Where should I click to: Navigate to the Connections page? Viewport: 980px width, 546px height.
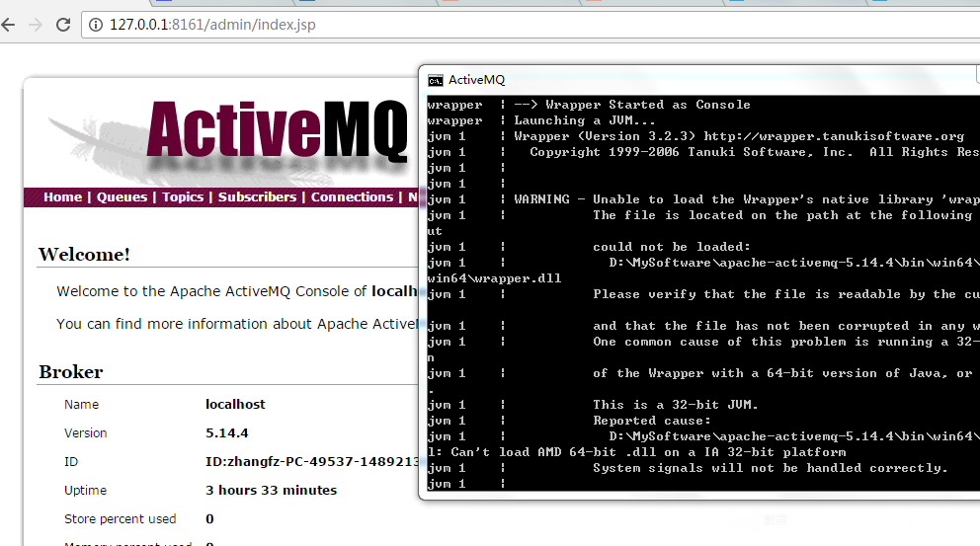[353, 197]
